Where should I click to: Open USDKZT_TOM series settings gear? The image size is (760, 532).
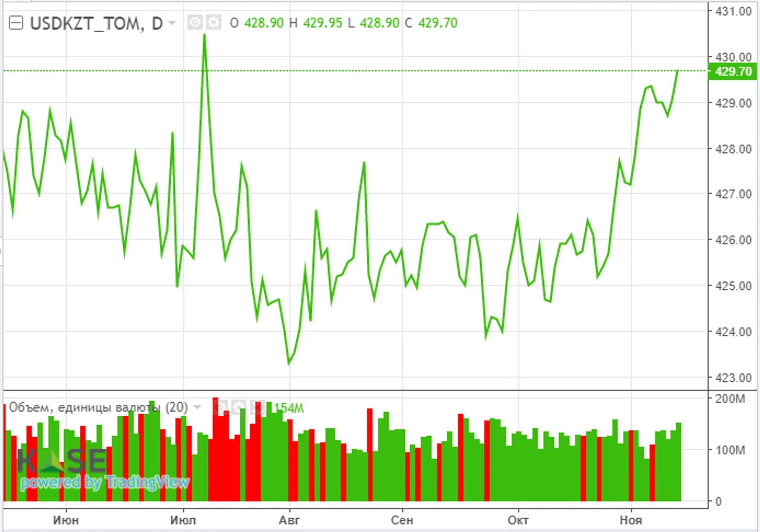tap(214, 23)
